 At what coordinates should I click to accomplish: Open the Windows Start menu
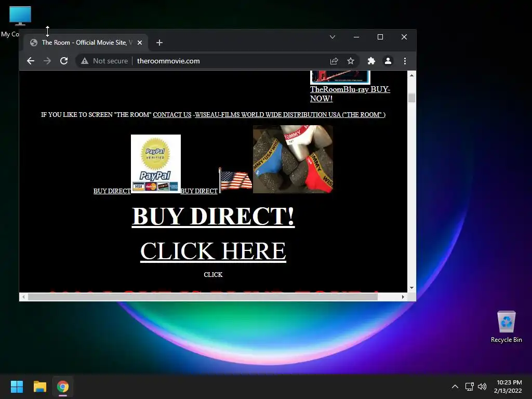[x=17, y=387]
